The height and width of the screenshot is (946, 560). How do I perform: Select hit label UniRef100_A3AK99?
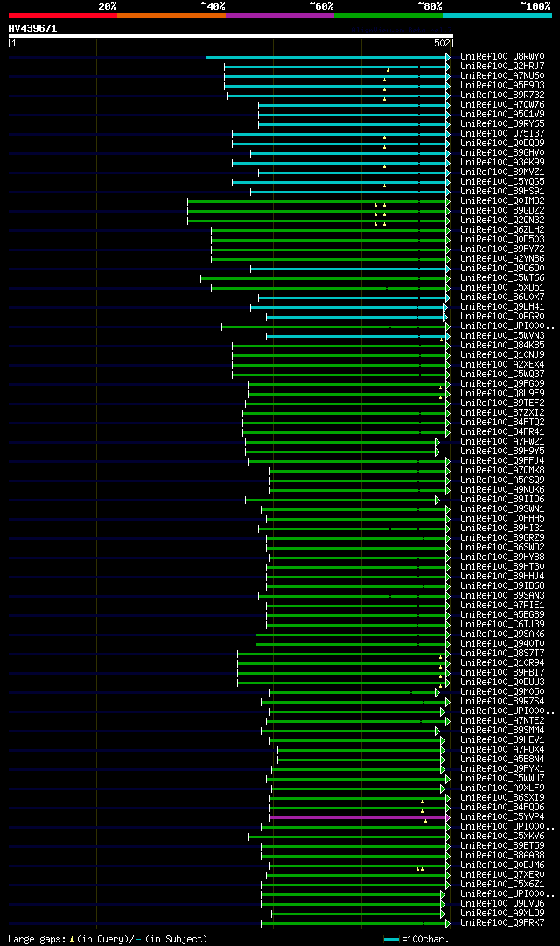(502, 163)
